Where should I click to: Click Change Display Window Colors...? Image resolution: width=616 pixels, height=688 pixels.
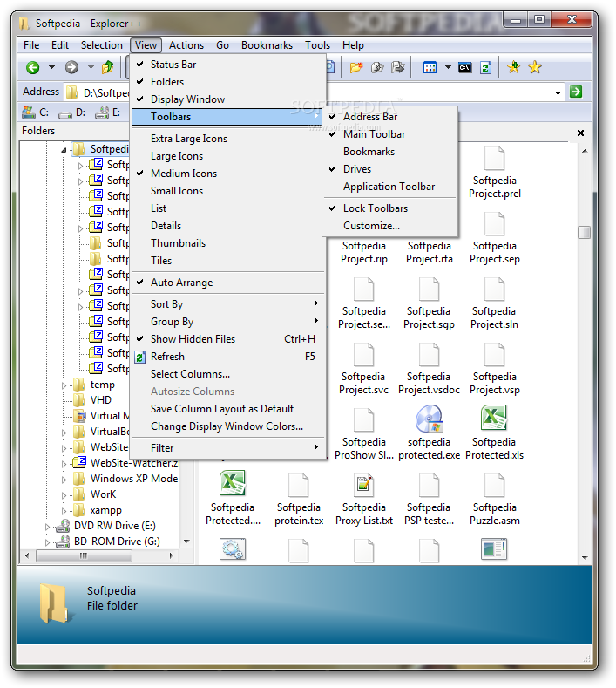pos(228,426)
